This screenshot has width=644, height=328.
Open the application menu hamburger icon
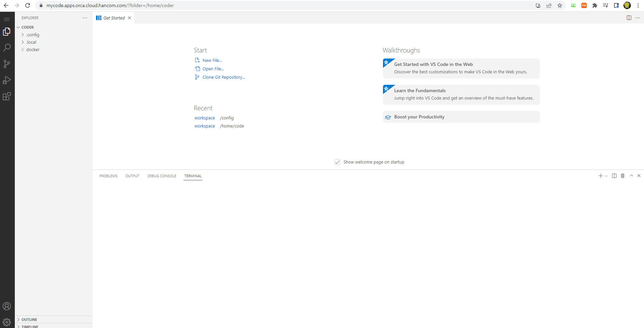(x=7, y=19)
